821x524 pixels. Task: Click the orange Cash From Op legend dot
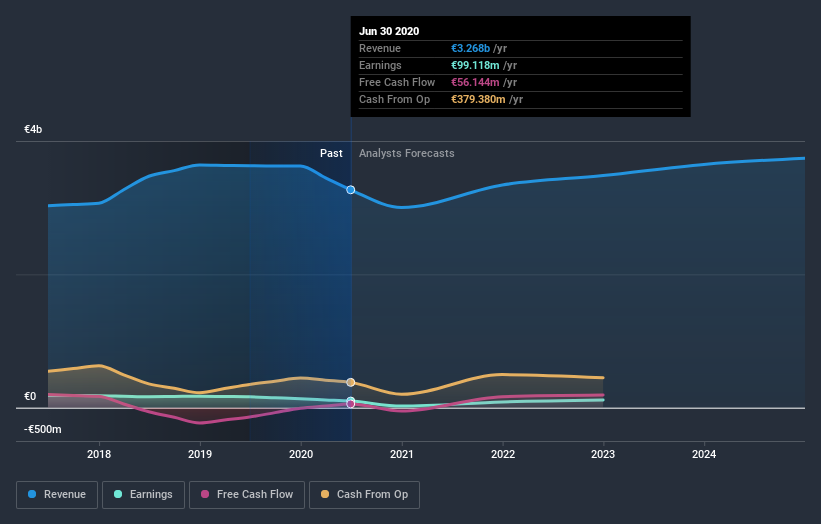(325, 494)
